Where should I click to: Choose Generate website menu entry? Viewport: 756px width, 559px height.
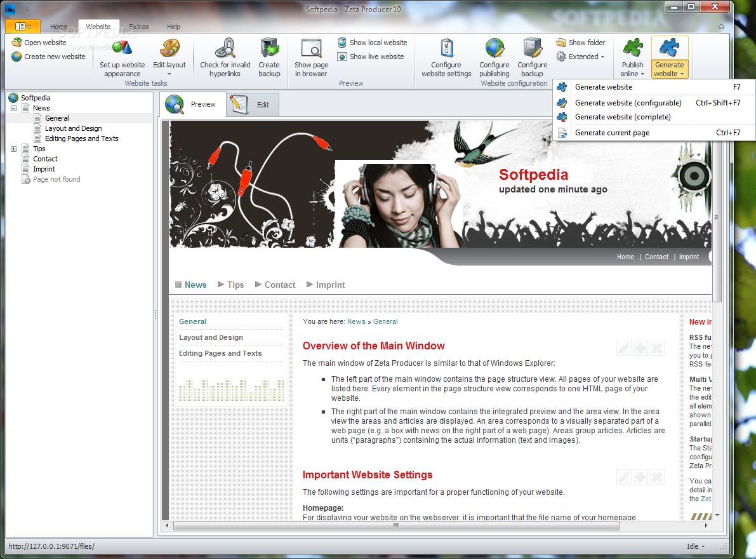pyautogui.click(x=654, y=87)
